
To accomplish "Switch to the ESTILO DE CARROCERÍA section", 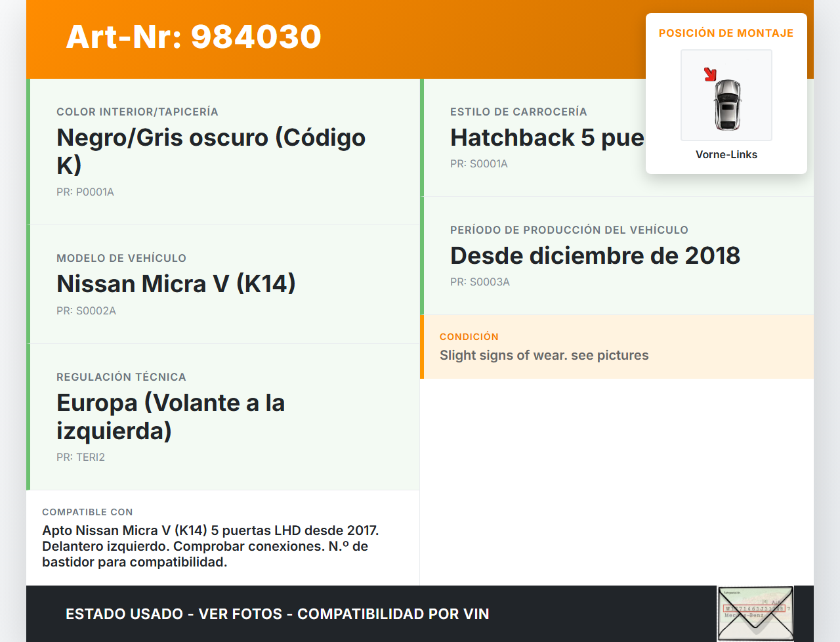I will pos(518,112).
